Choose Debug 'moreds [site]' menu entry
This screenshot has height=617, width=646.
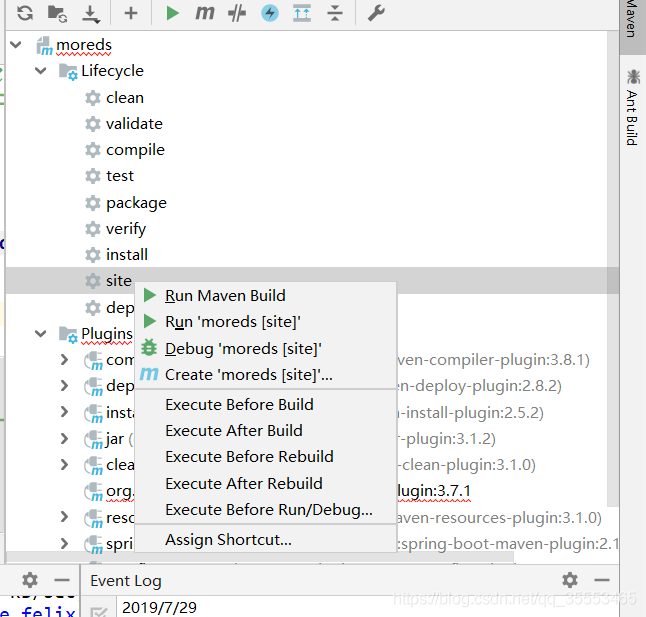coord(266,348)
